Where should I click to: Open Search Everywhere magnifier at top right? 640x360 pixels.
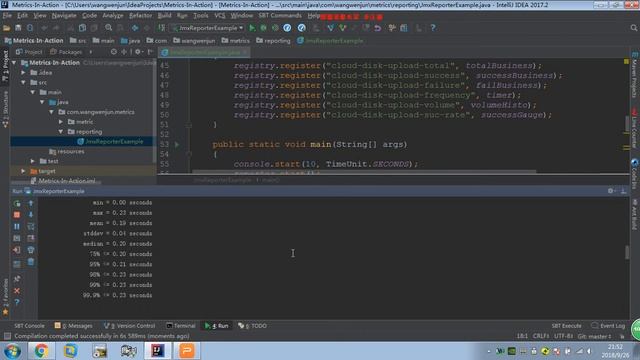click(633, 28)
